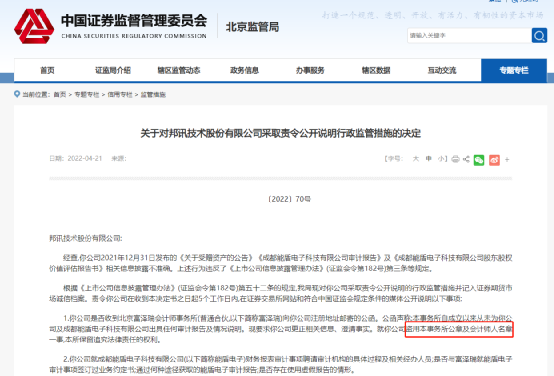Go to 监管措施 in the breadcrumb
This screenshot has width=554, height=376.
point(153,94)
